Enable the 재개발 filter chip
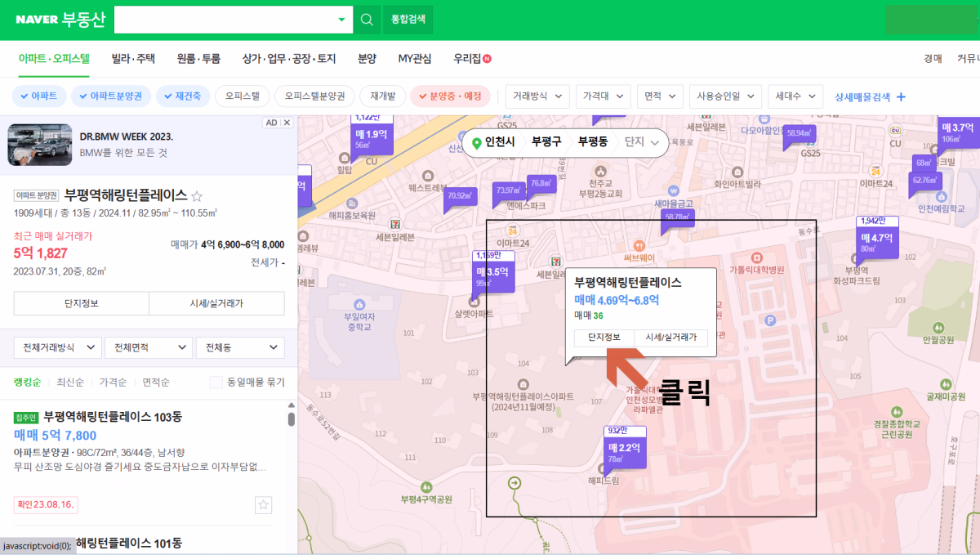980x555 pixels. tap(382, 96)
